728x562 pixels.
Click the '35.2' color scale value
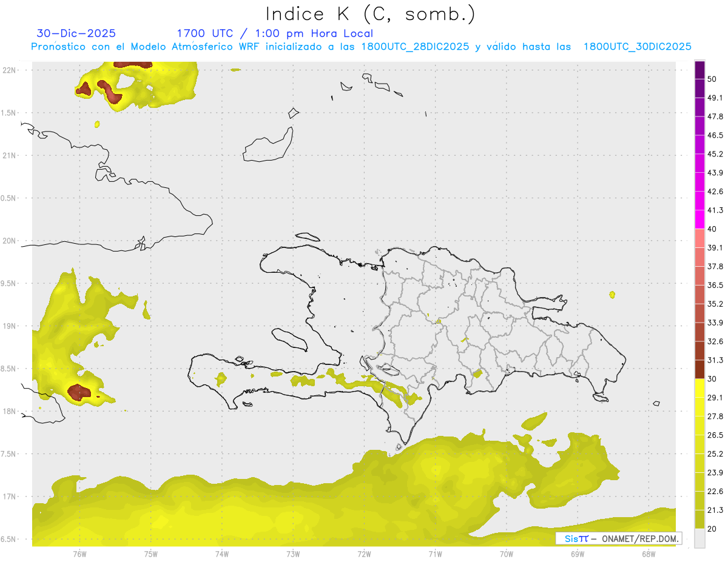coord(715,304)
